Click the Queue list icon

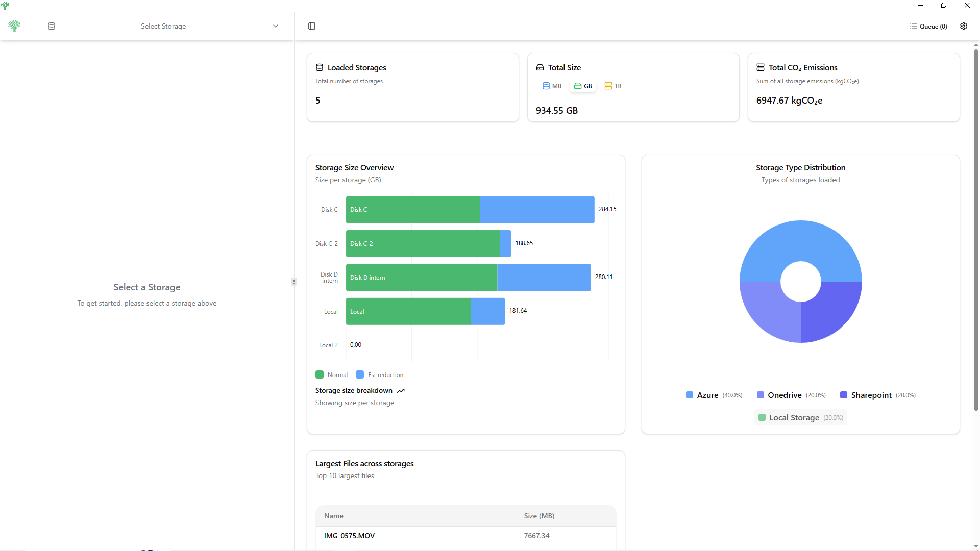[913, 26]
